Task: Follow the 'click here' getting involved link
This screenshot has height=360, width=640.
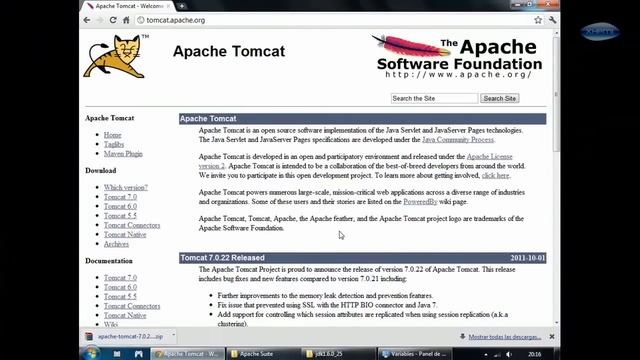Action: coord(495,176)
